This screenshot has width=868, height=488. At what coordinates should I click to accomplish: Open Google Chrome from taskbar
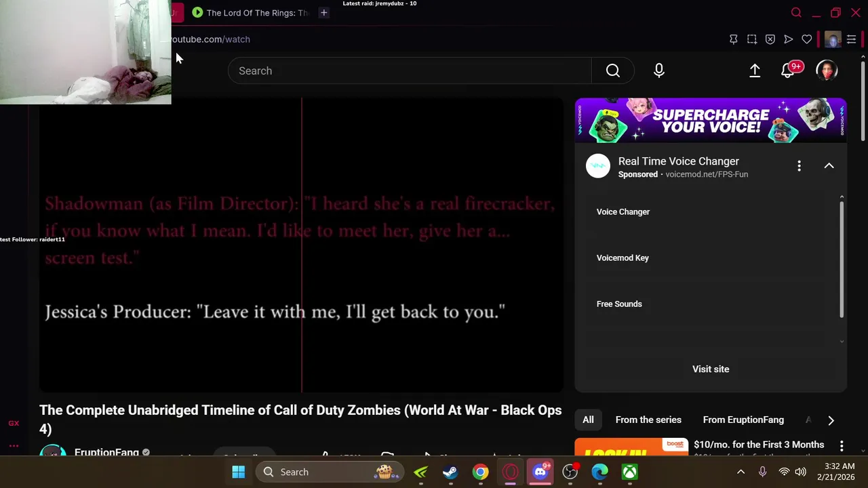point(480,472)
